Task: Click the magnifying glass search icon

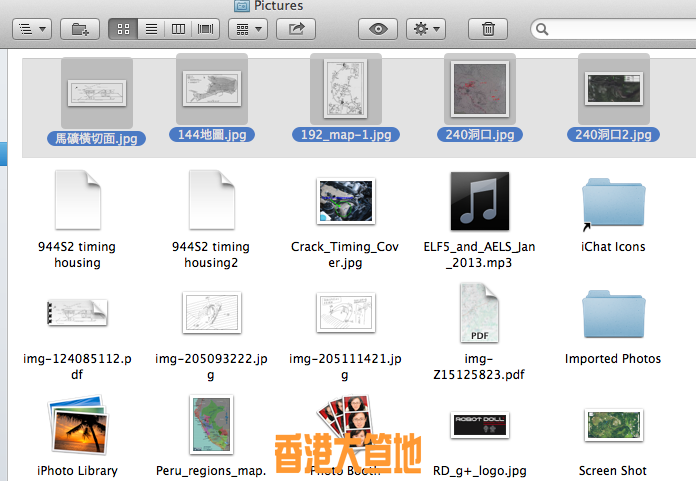Action: (x=542, y=29)
